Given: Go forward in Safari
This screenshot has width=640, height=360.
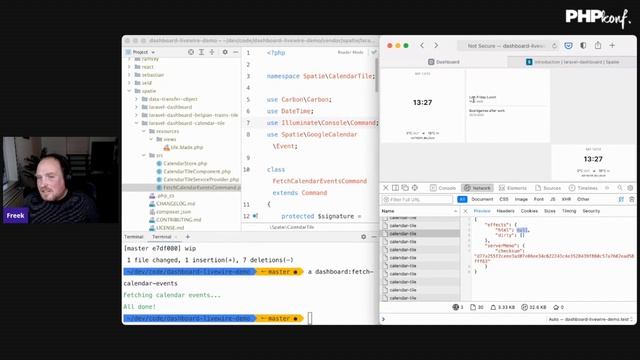Looking at the screenshot, I should tap(436, 46).
